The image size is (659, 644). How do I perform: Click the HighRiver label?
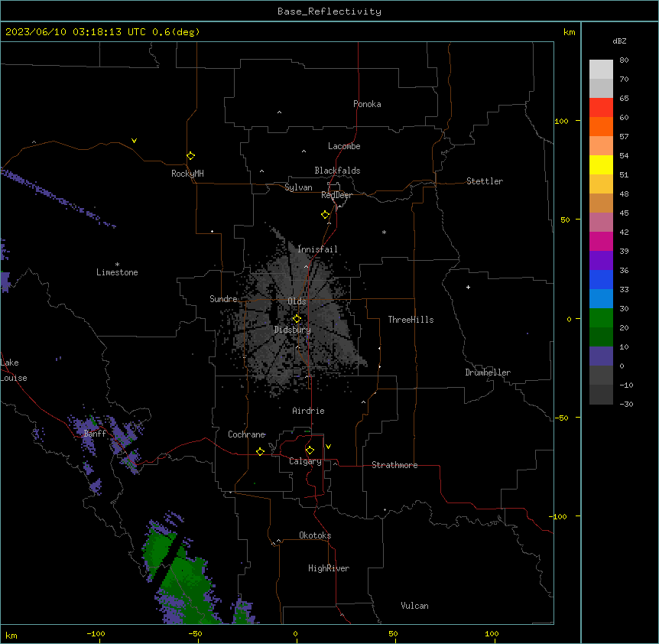click(x=329, y=568)
